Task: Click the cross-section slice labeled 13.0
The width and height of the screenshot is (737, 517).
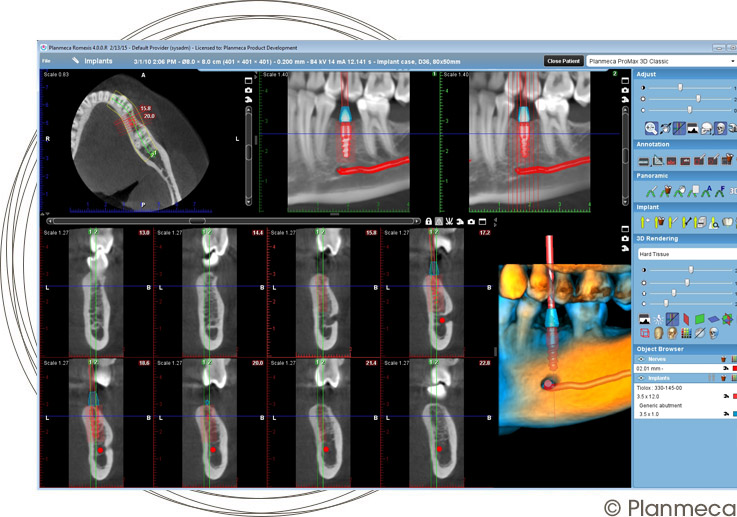Action: click(x=96, y=292)
